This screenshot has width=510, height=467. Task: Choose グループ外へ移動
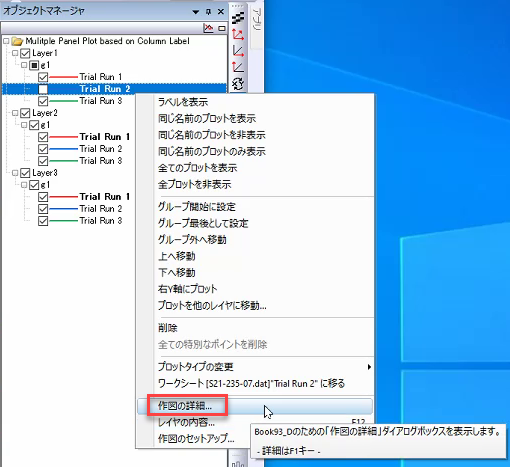255,240
